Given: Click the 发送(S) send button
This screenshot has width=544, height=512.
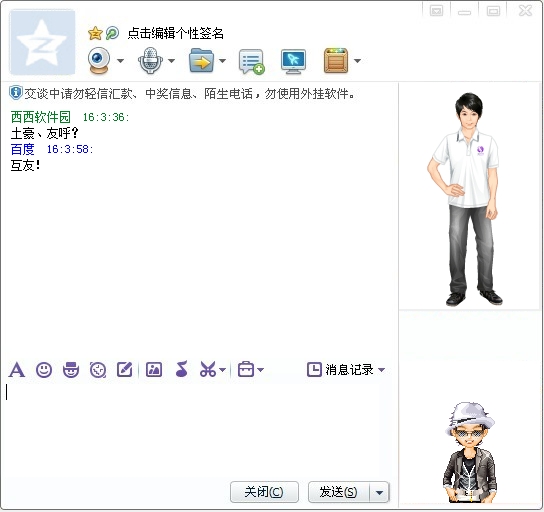Looking at the screenshot, I should pos(339,492).
